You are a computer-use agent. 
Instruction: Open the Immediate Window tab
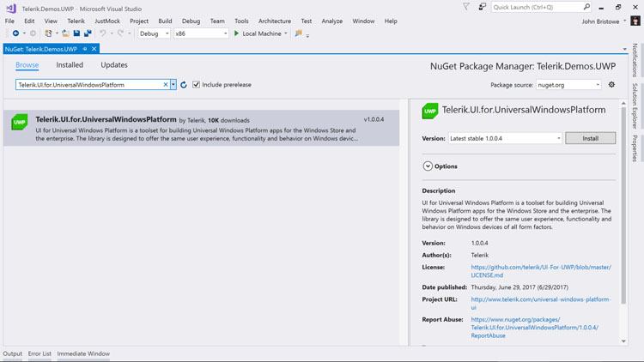(83, 353)
